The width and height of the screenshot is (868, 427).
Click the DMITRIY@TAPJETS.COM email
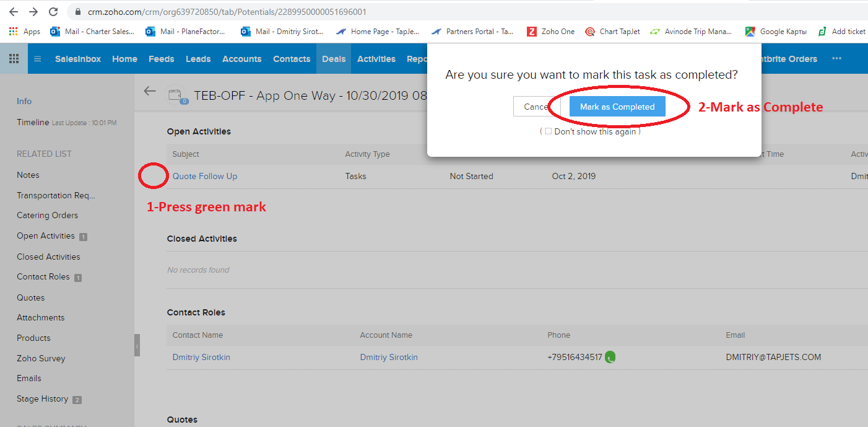(x=773, y=357)
